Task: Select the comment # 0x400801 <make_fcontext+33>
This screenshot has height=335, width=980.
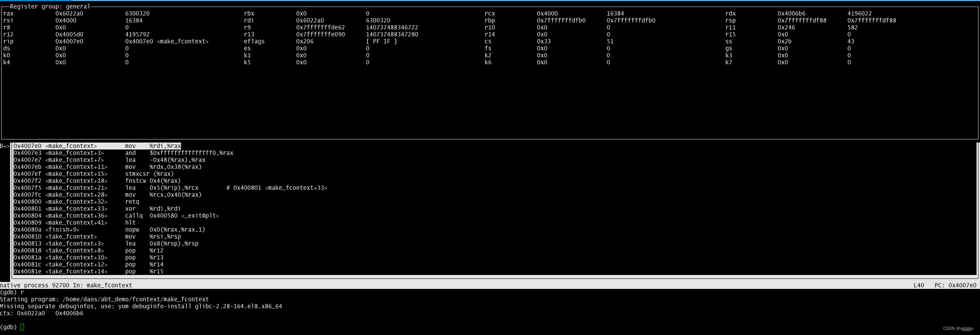Action: [x=277, y=188]
